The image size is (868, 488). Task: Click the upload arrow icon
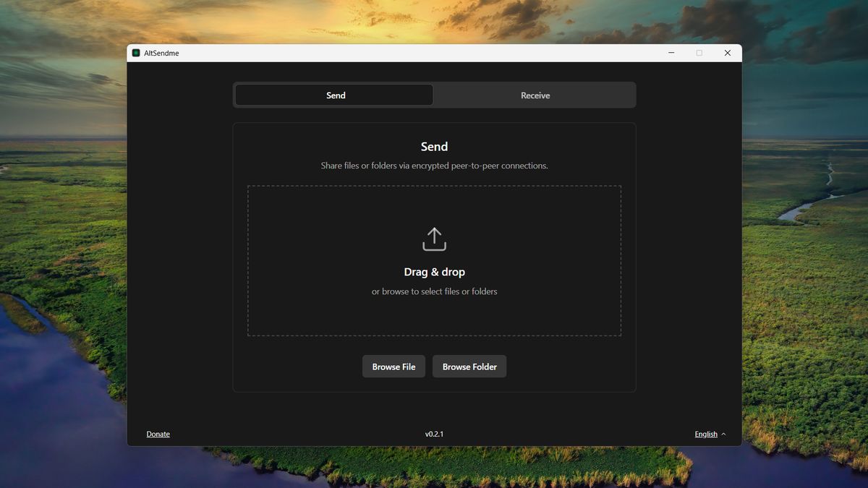coord(434,239)
